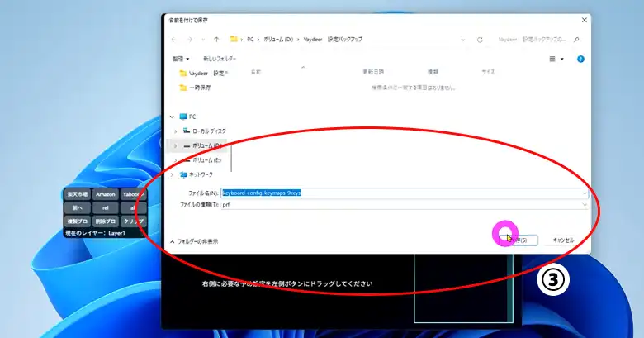
Task: Select ローカル ディスク in the tree
Action: 205,131
